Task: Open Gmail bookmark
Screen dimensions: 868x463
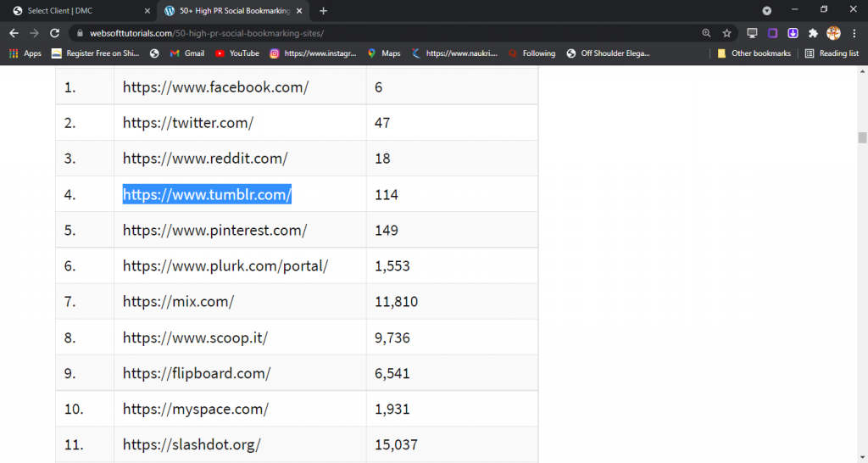Action: (x=187, y=53)
